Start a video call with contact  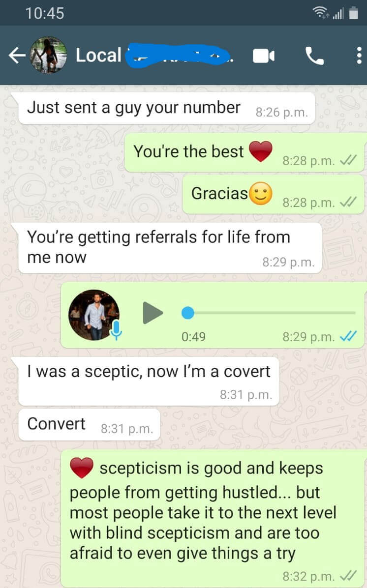click(x=263, y=56)
